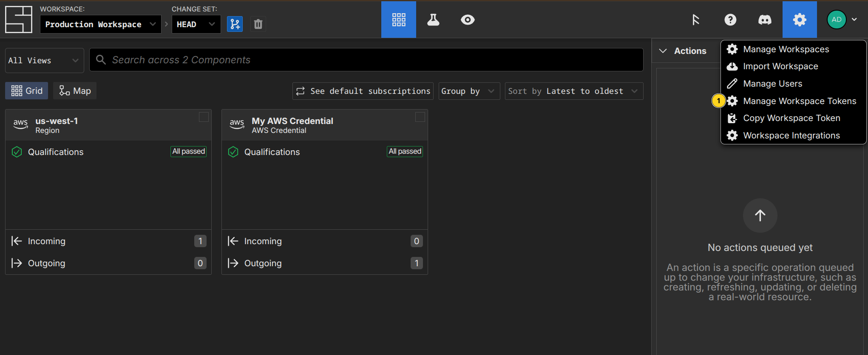Image resolution: width=868 pixels, height=355 pixels.
Task: Click the grid components icon in top bar
Action: [x=398, y=20]
